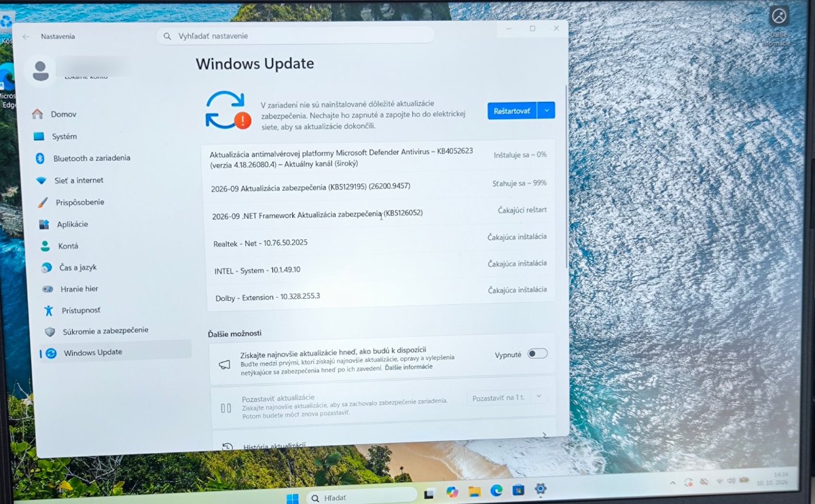Click the volume speaker tray icon
Image resolution: width=815 pixels, height=504 pixels.
731,480
